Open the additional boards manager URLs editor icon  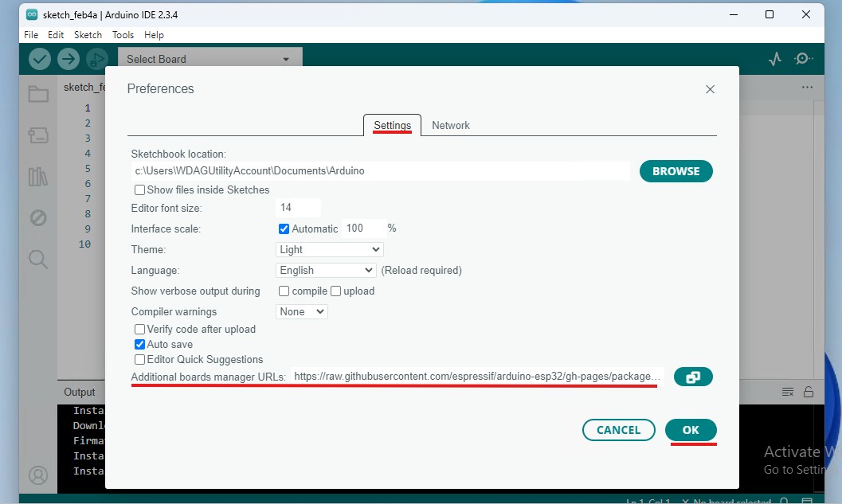click(x=693, y=377)
